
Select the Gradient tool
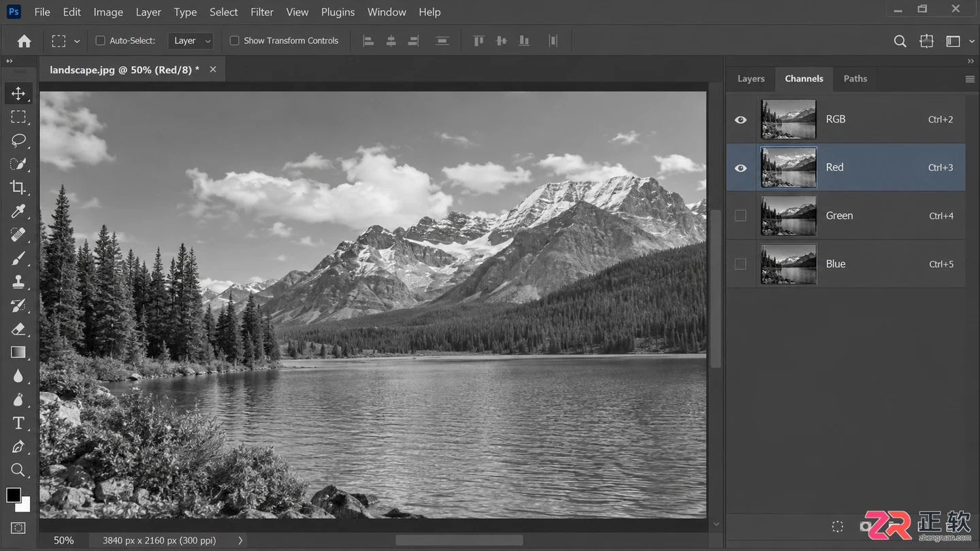point(18,352)
